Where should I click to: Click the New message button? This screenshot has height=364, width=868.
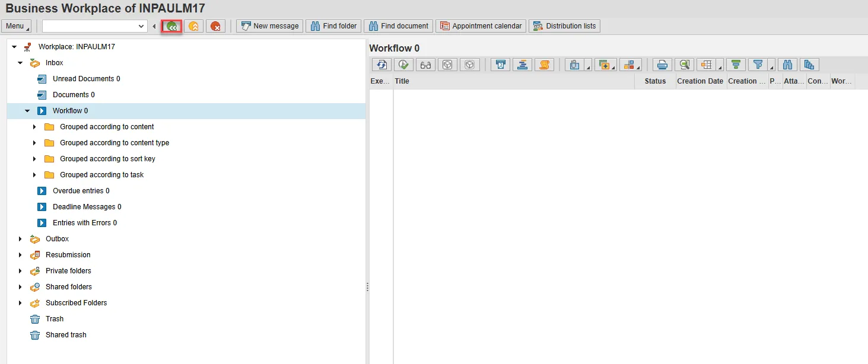269,26
